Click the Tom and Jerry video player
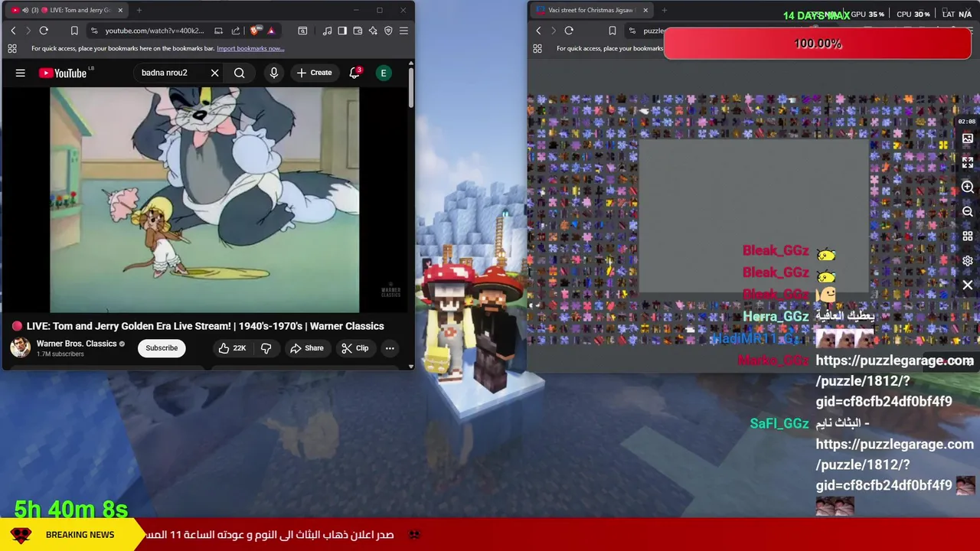Viewport: 980px width, 551px height. (x=204, y=200)
